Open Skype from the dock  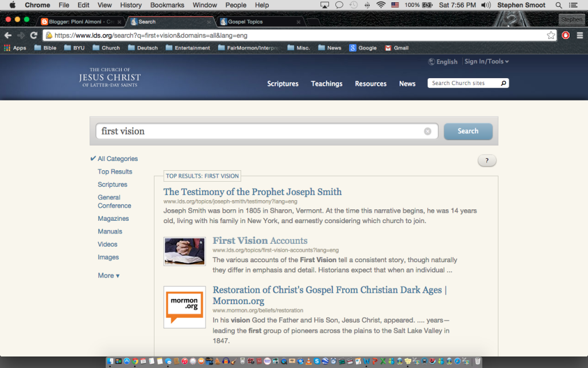point(317,361)
